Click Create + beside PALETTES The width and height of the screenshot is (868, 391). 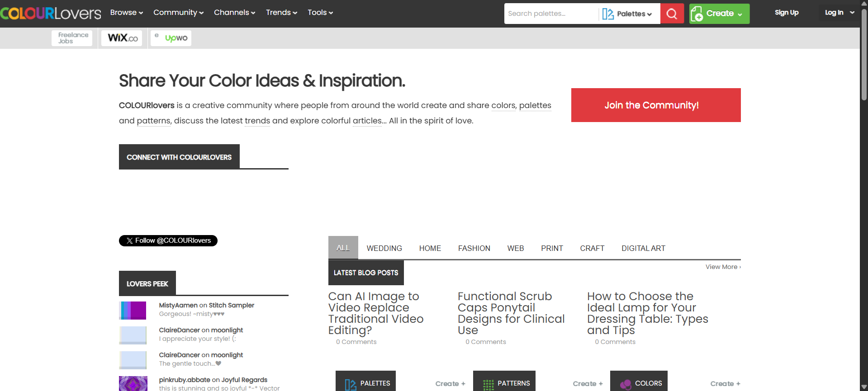[x=450, y=384]
